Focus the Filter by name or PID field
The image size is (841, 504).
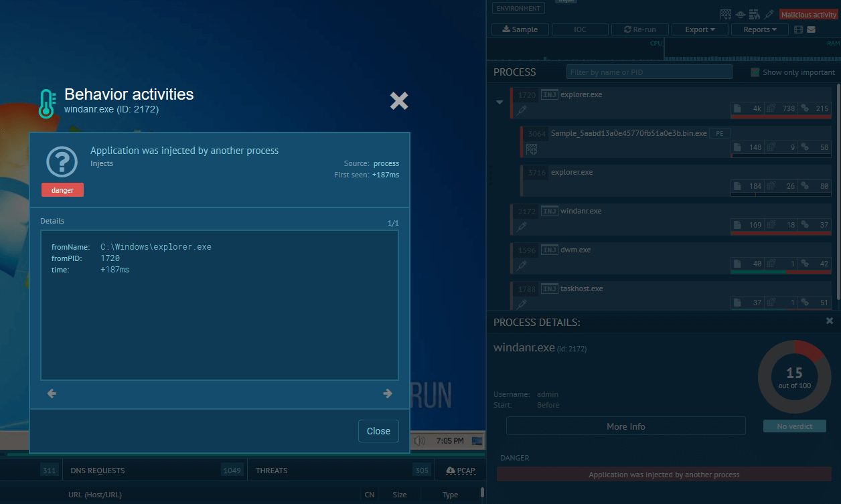pos(649,72)
